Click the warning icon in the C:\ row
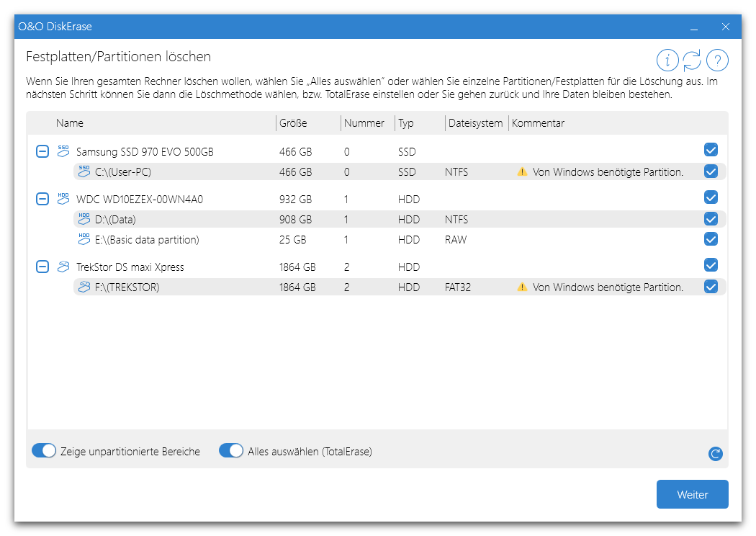 (522, 171)
